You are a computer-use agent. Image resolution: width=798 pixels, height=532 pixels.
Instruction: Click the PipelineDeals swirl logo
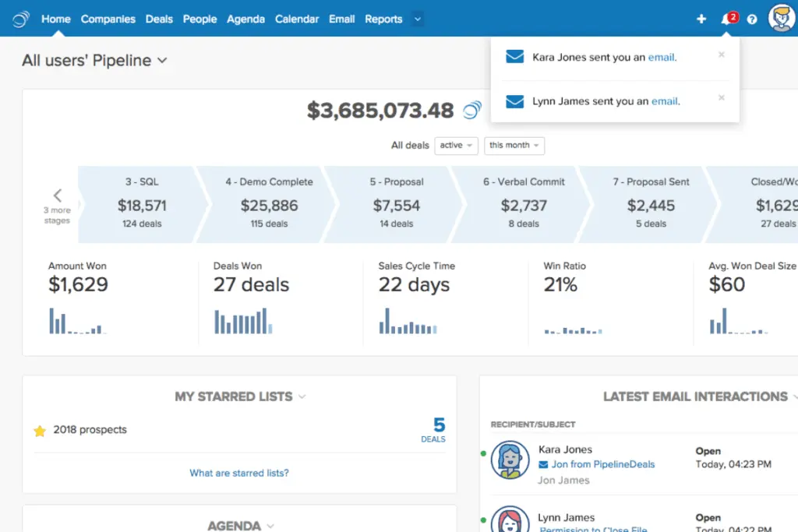21,19
